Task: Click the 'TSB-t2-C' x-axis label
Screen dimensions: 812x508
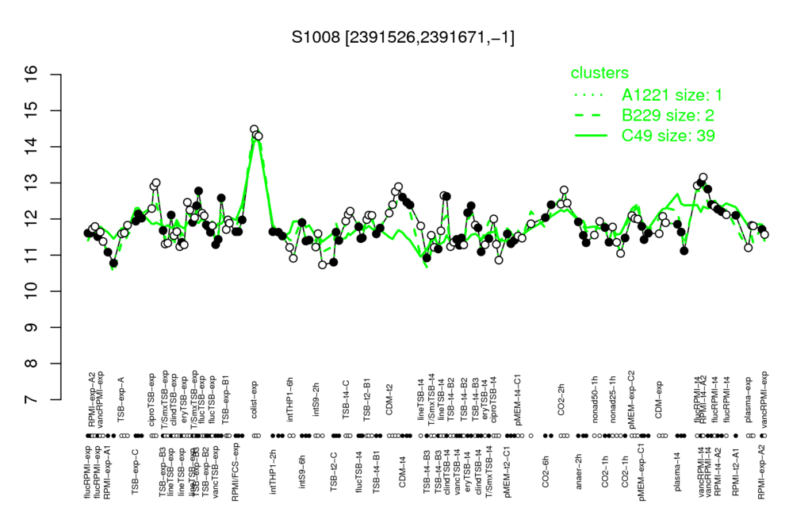Action: pyautogui.click(x=335, y=471)
